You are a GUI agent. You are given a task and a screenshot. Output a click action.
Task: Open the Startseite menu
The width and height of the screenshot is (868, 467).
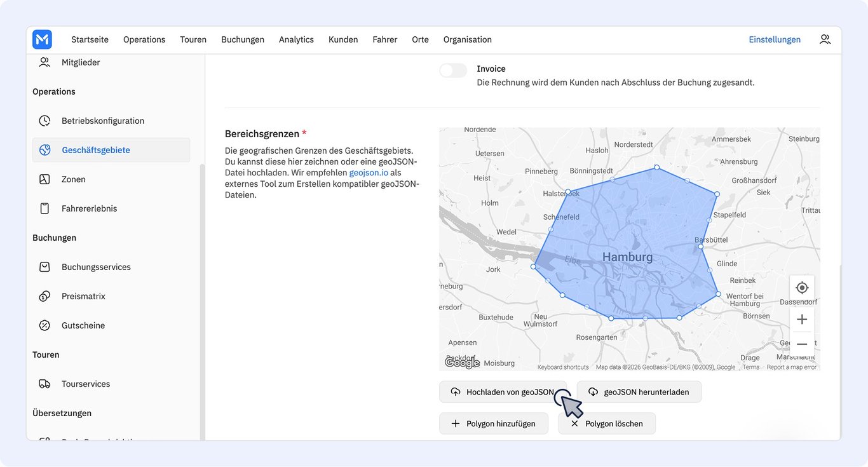90,39
